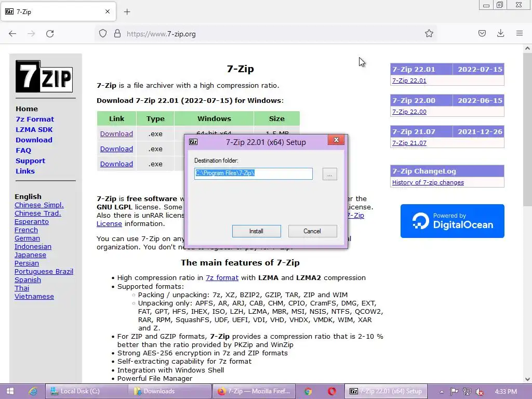
Task: Open a new tab with plus button
Action: click(127, 12)
